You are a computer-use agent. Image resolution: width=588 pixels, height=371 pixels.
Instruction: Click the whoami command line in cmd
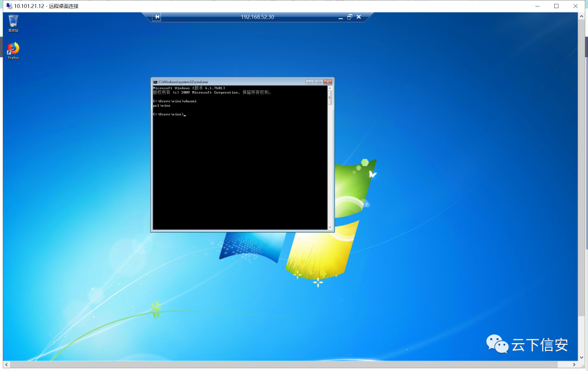pyautogui.click(x=175, y=101)
